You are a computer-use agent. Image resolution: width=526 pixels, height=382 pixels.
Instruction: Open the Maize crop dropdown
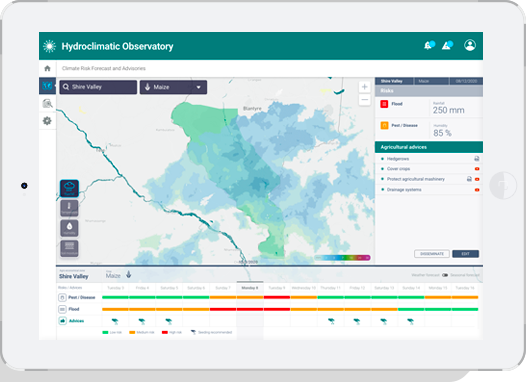click(x=173, y=87)
